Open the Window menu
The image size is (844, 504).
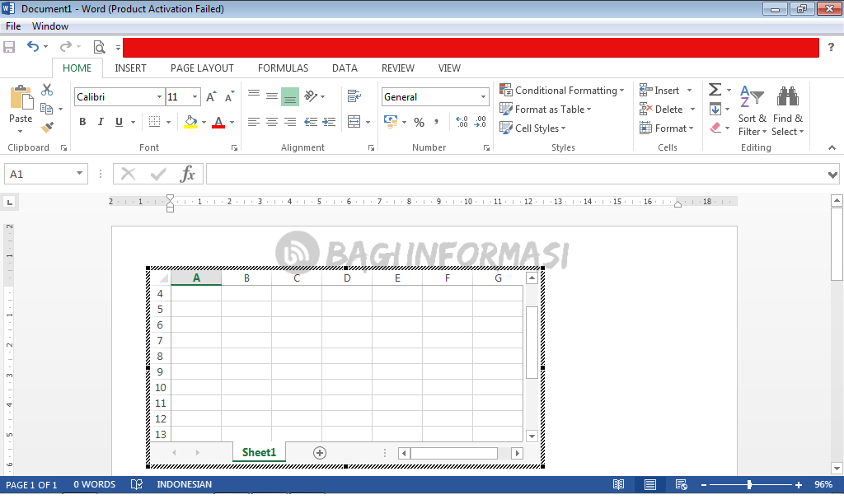pyautogui.click(x=50, y=26)
